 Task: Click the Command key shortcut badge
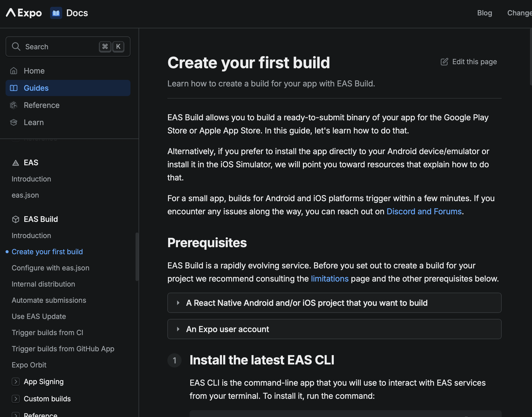(x=105, y=47)
